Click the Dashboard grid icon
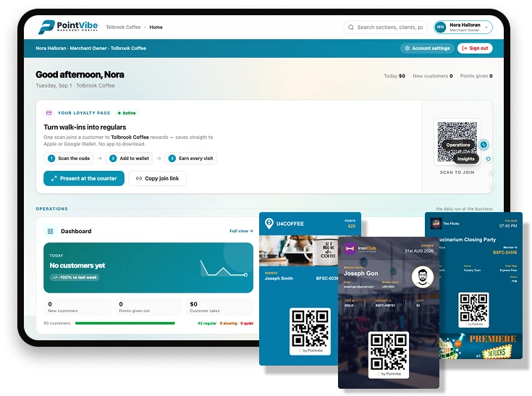The width and height of the screenshot is (532, 396). [x=50, y=231]
